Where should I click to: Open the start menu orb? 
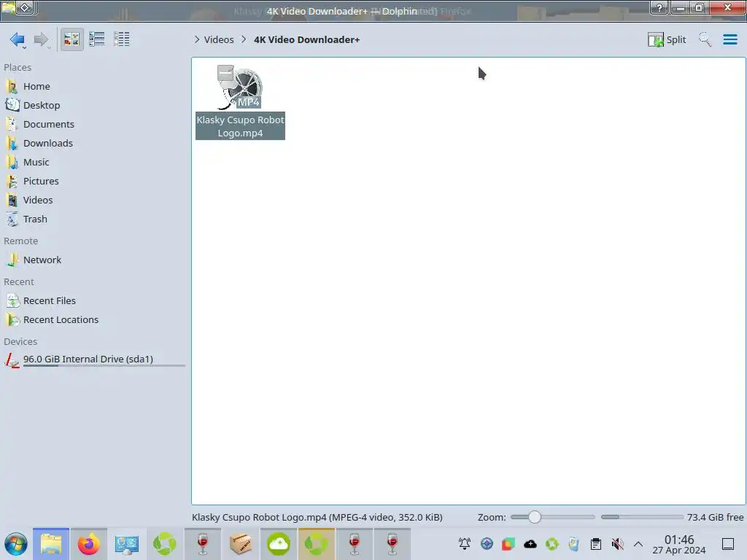click(16, 544)
